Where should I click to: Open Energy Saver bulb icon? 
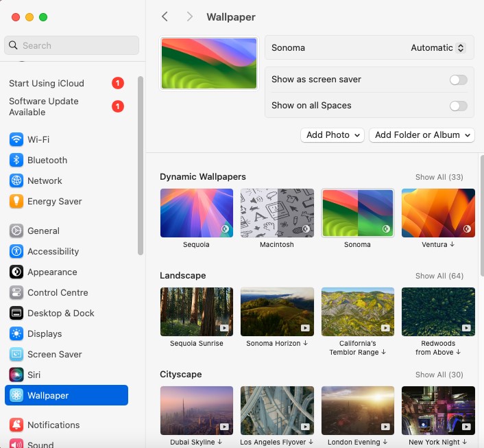(x=16, y=201)
